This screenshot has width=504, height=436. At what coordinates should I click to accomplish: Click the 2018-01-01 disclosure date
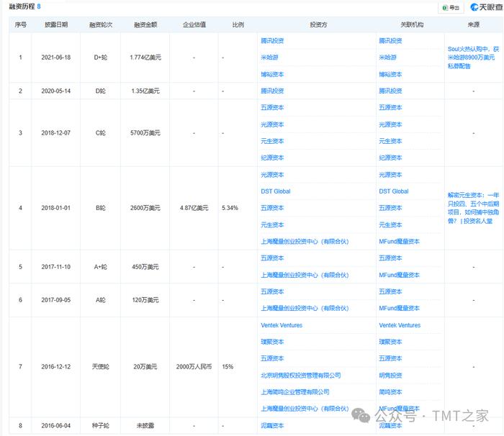(x=56, y=208)
